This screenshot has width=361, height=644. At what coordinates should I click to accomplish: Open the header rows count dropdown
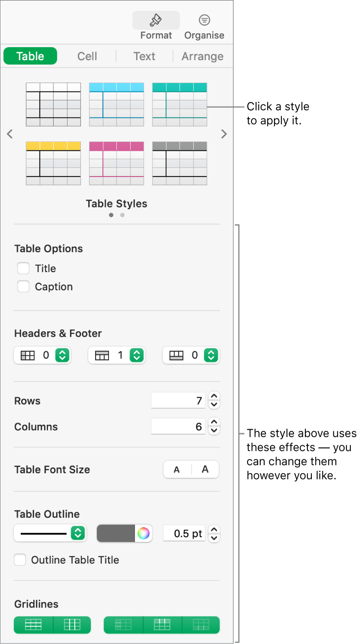coord(137,355)
